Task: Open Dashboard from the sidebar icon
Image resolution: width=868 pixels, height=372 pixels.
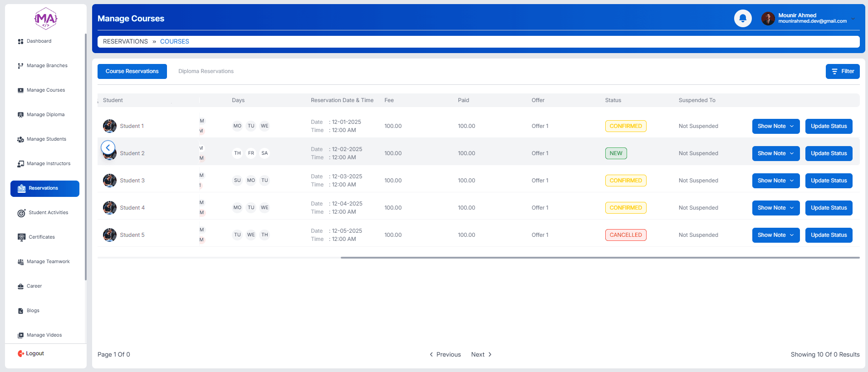Action: (x=20, y=41)
